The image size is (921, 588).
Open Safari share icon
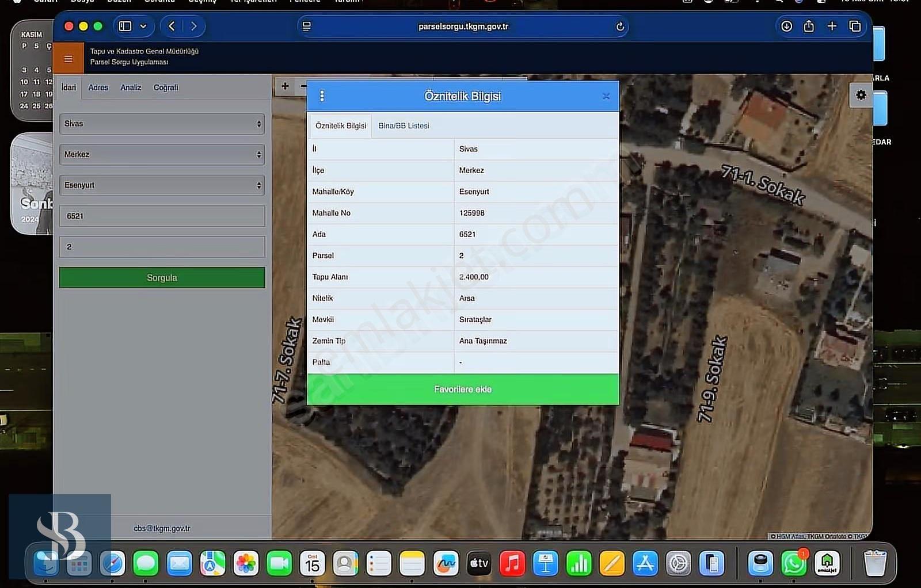click(809, 26)
